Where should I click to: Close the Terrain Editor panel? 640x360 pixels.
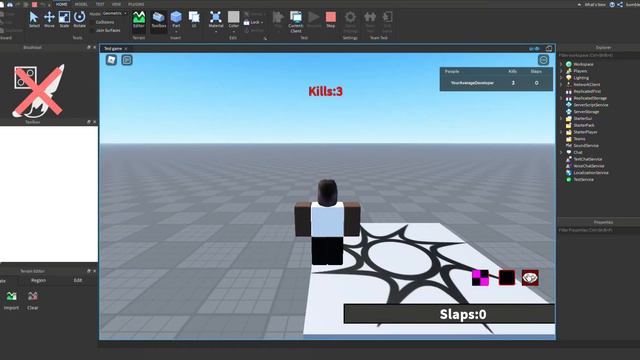pyautogui.click(x=95, y=271)
